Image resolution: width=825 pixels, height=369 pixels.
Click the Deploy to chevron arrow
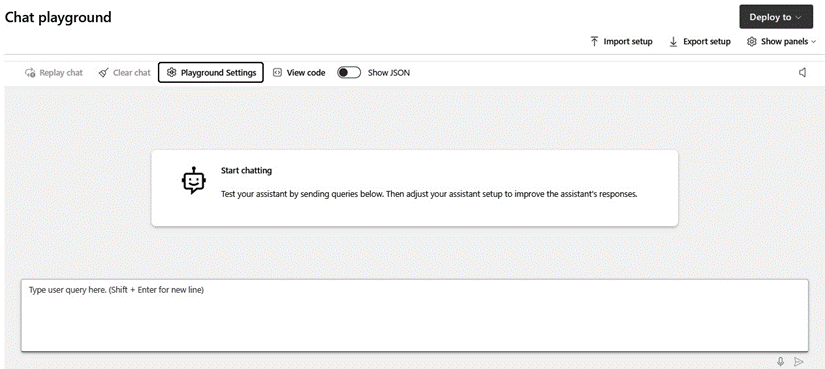(x=798, y=17)
